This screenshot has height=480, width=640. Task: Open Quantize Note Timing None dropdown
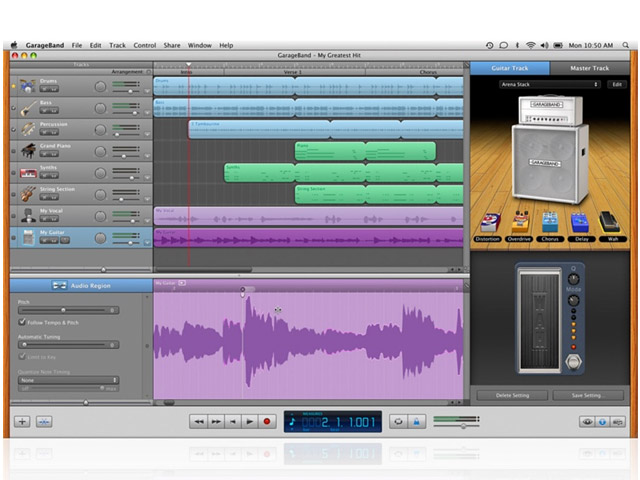pyautogui.click(x=69, y=380)
